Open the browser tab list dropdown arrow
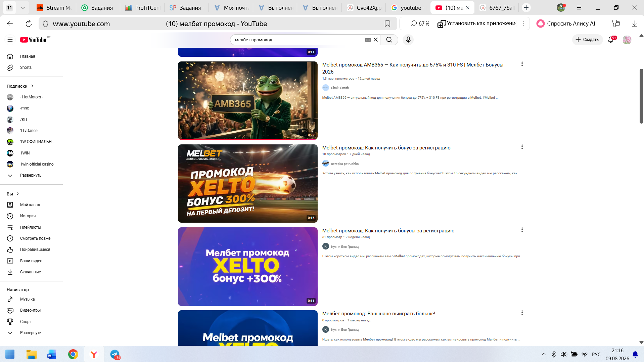 click(x=22, y=8)
